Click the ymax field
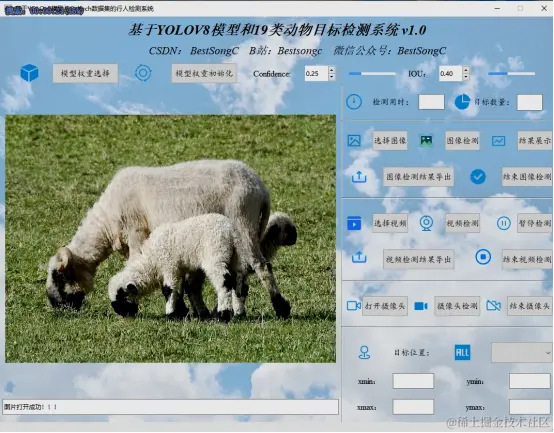554x433 pixels. pyautogui.click(x=529, y=407)
